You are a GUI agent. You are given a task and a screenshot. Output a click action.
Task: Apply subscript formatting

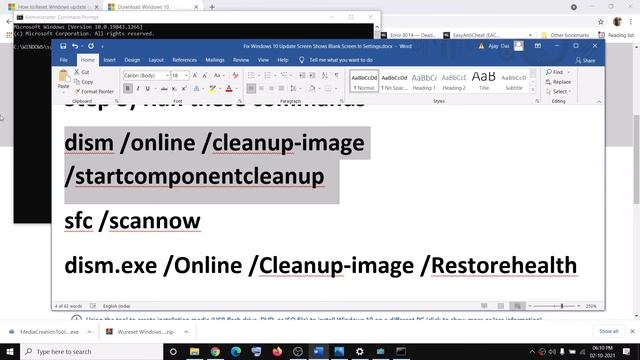tap(174, 89)
